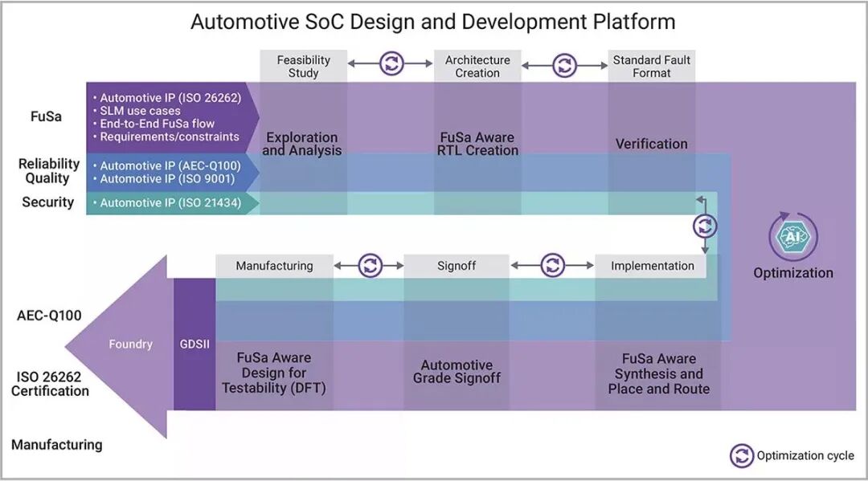The width and height of the screenshot is (868, 481).
Task: Select the Automotive Grade Signoff text
Action: [x=457, y=371]
